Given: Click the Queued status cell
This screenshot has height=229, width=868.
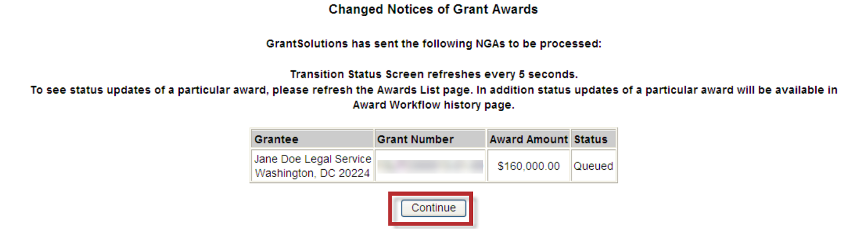Looking at the screenshot, I should coord(593,166).
